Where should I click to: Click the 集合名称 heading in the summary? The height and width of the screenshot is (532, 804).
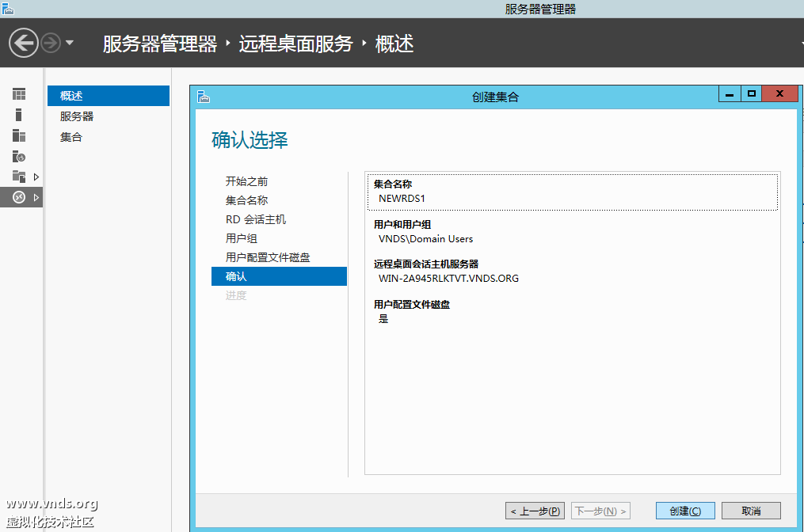point(393,184)
